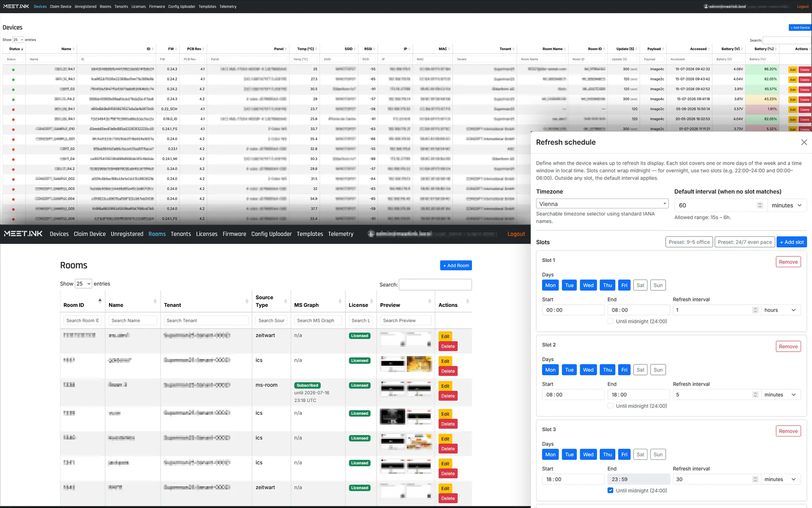Open Devices show entries dropdown
The height and width of the screenshot is (508, 812).
(18, 40)
